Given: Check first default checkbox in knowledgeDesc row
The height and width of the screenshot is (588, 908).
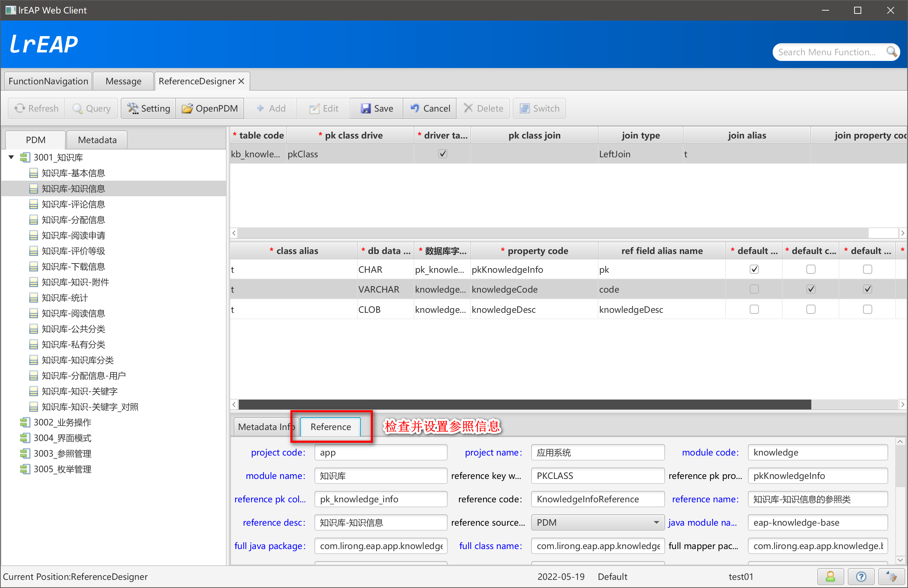Looking at the screenshot, I should pyautogui.click(x=754, y=310).
